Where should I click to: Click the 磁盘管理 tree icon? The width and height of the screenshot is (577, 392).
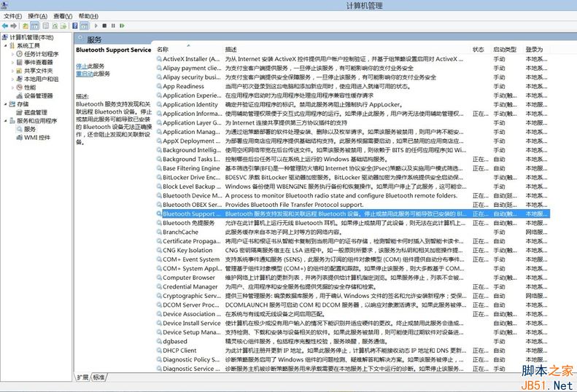(x=20, y=112)
